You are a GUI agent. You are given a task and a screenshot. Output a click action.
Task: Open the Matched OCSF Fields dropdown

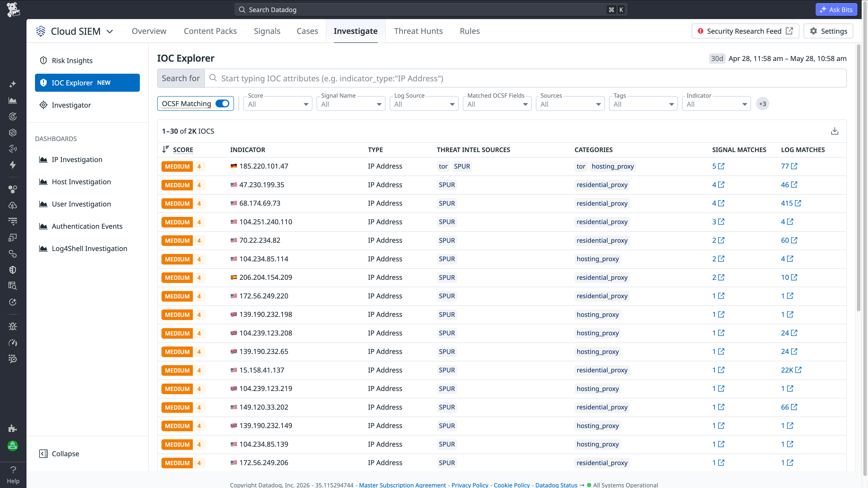click(x=497, y=104)
